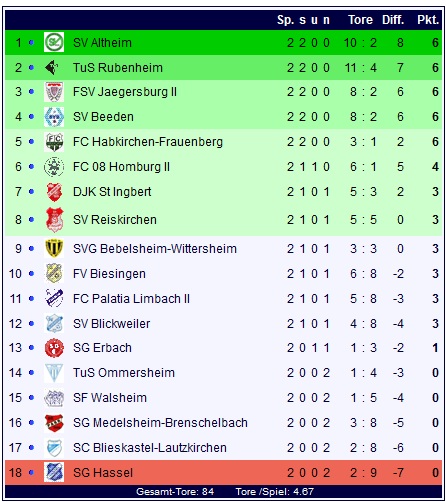446x502 pixels.
Task: Click the FC Habkirchen-Frauenberg crest
Action: pyautogui.click(x=54, y=142)
